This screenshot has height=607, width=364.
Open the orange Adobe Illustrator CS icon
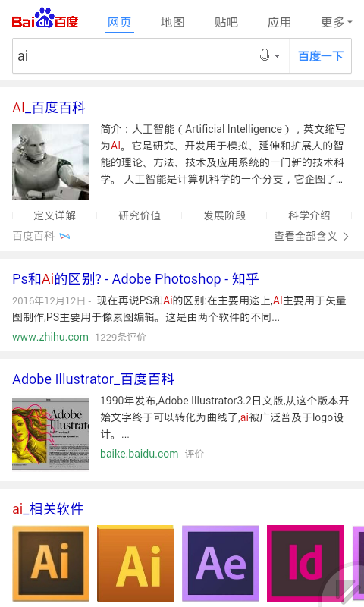[136, 564]
